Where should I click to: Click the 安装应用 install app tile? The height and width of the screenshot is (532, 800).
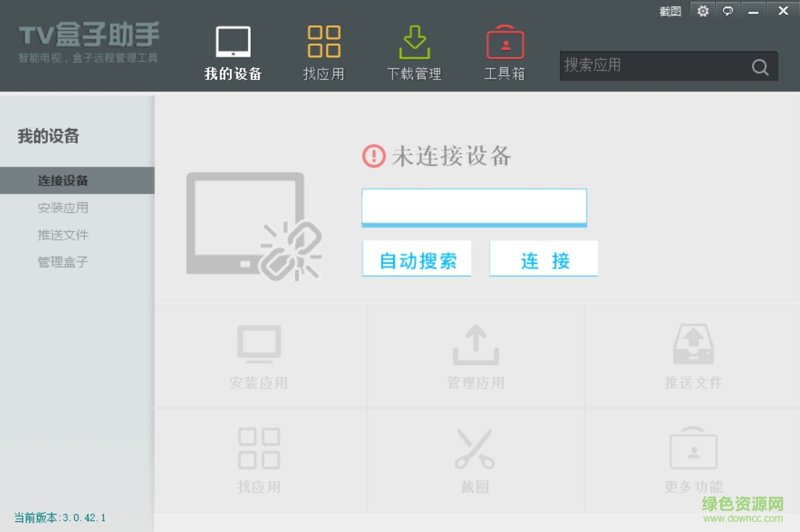coord(259,355)
